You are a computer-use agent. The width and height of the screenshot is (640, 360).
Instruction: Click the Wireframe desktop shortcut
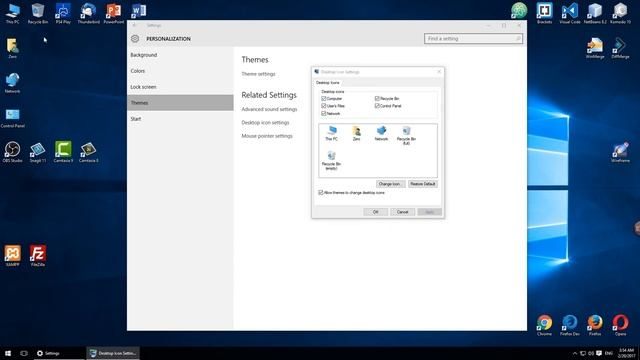click(x=620, y=152)
